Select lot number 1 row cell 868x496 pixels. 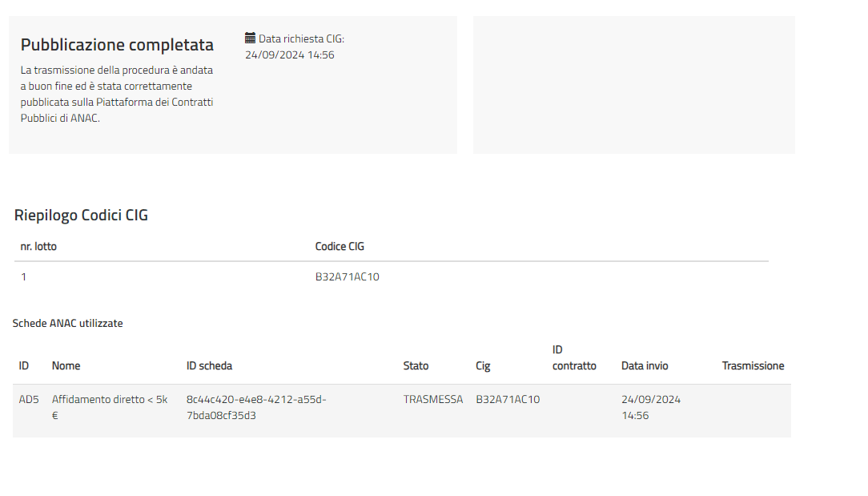point(24,277)
